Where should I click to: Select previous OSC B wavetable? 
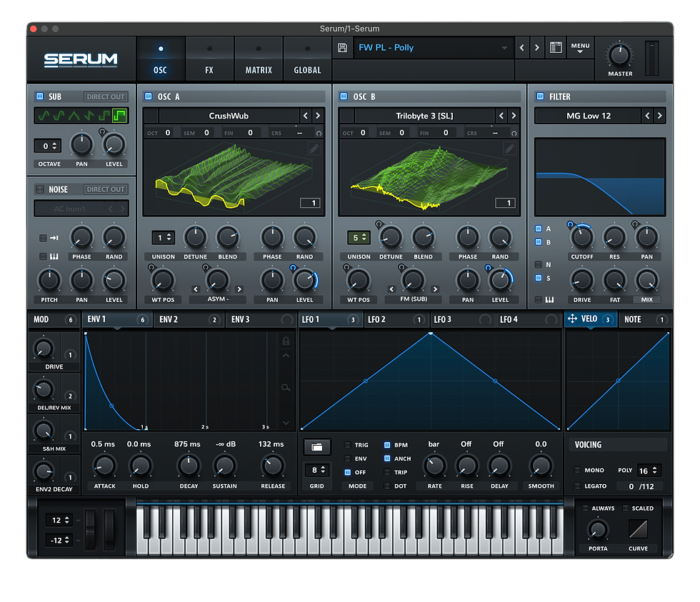tap(501, 116)
